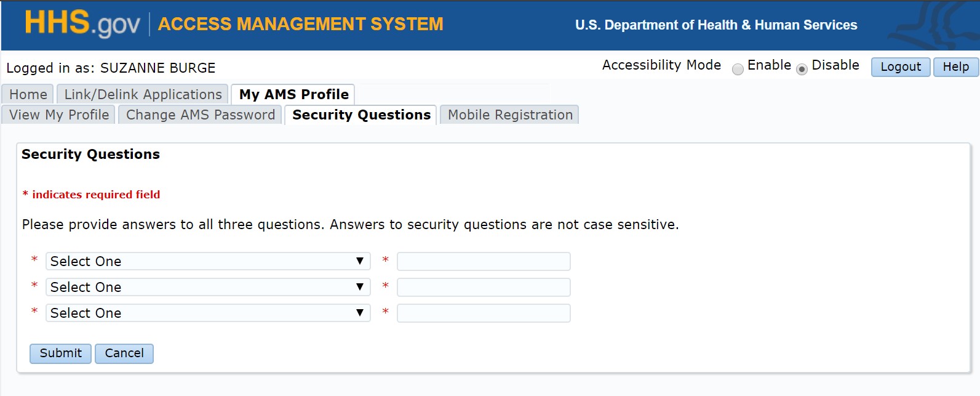Focus the third security answer text field
This screenshot has width=980, height=396.
[484, 313]
